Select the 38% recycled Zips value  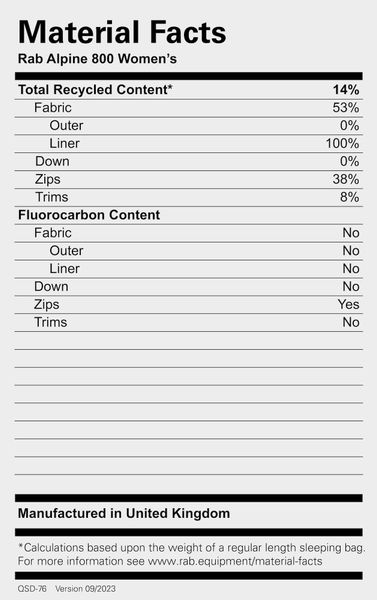[x=346, y=179]
